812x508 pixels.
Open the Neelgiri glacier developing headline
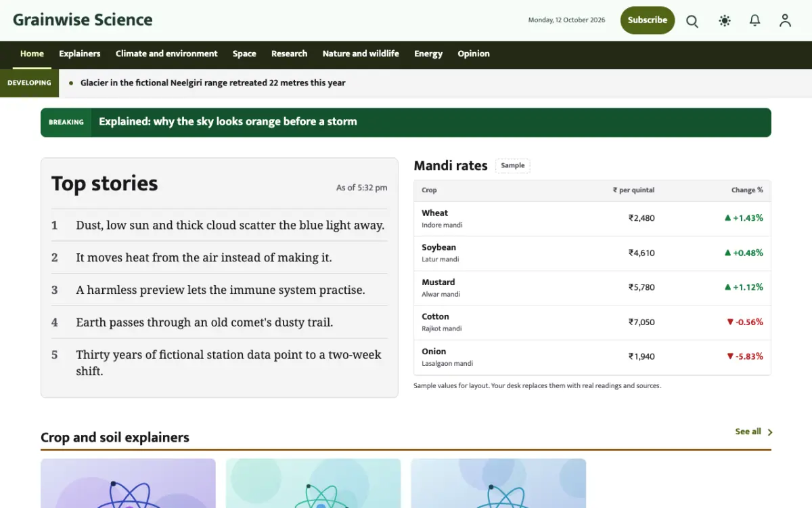(212, 83)
